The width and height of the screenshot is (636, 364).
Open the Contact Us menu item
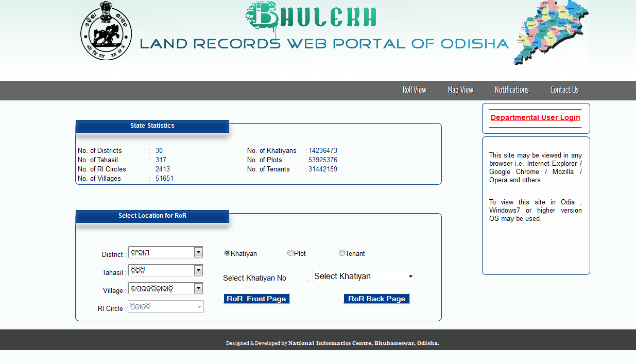point(564,90)
